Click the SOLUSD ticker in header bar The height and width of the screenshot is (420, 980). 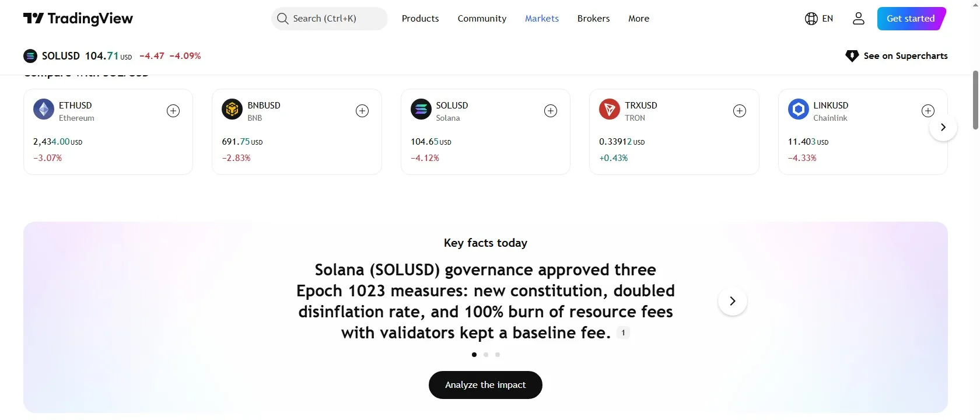61,56
